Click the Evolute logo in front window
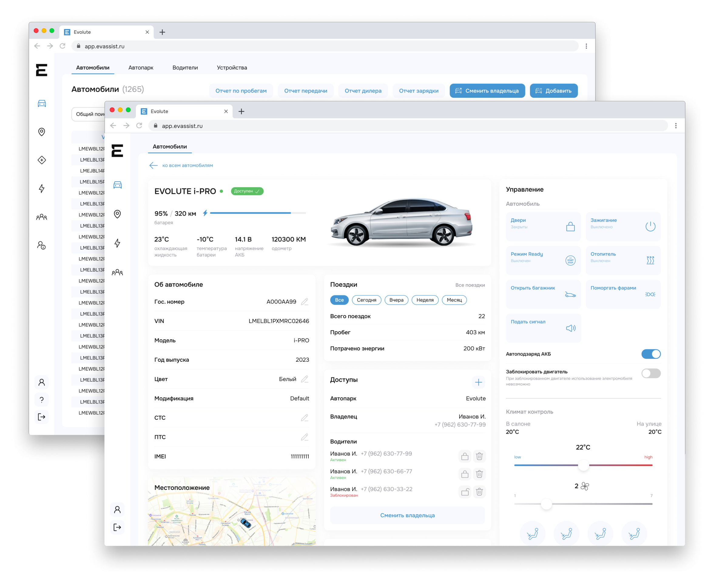Screen dimensions: 728x576 pos(117,150)
